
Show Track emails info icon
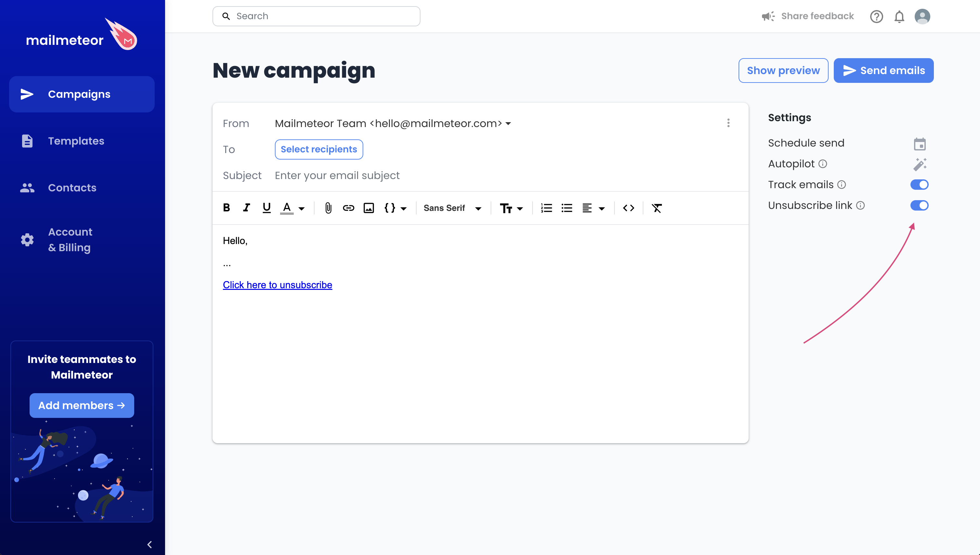(842, 185)
